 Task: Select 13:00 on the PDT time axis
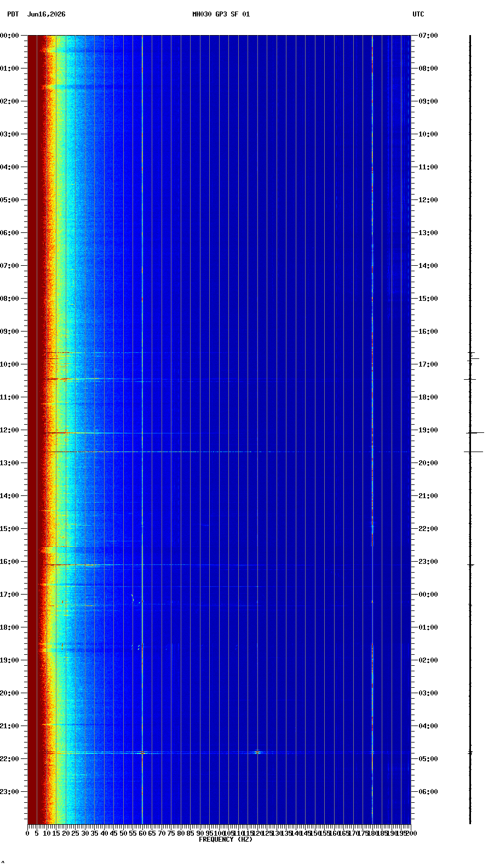9,463
